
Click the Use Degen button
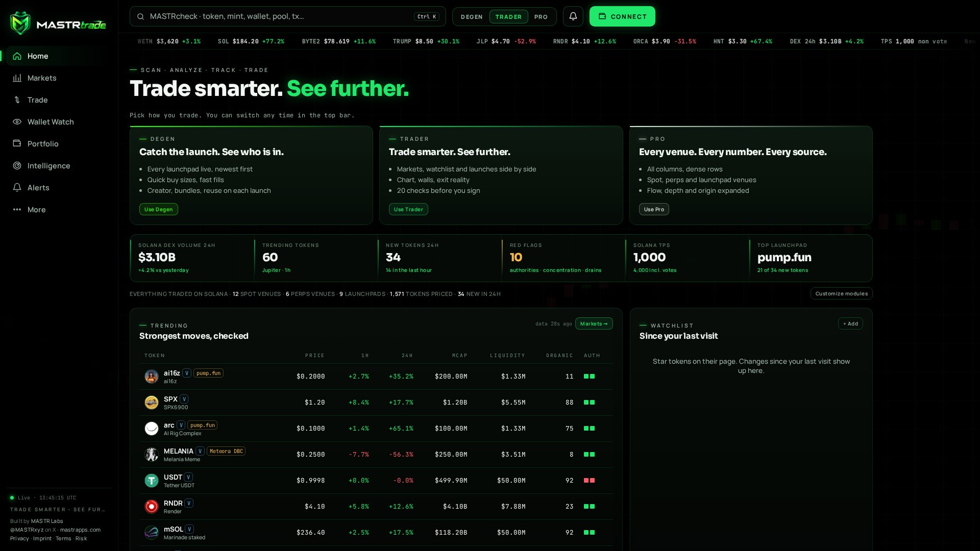158,209
